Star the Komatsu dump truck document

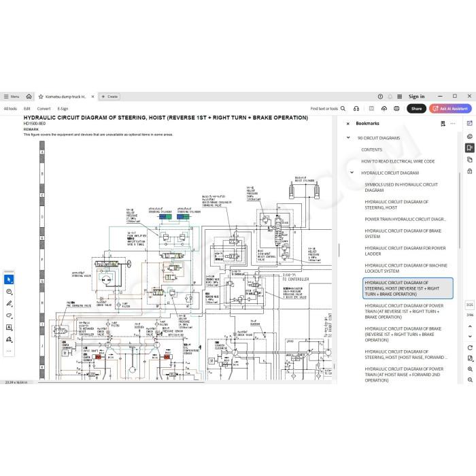[41, 97]
